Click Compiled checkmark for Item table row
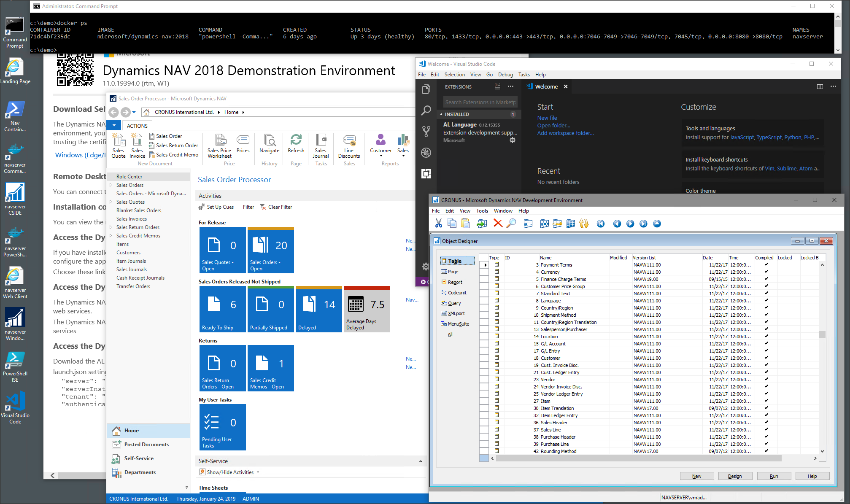This screenshot has width=850, height=504. click(766, 401)
